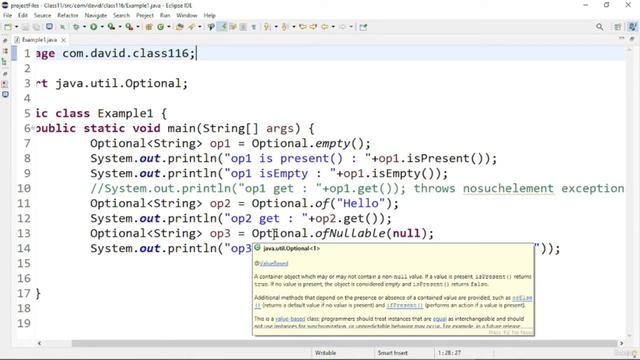This screenshot has height=360, width=640.
Task: Click the Open Task pencil icon
Action: pos(191,27)
